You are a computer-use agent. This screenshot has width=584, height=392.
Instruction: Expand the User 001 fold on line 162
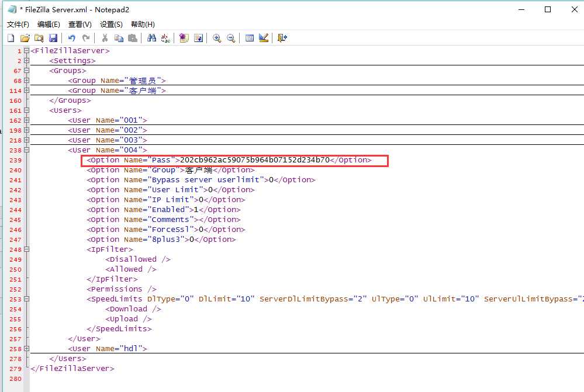pyautogui.click(x=26, y=120)
